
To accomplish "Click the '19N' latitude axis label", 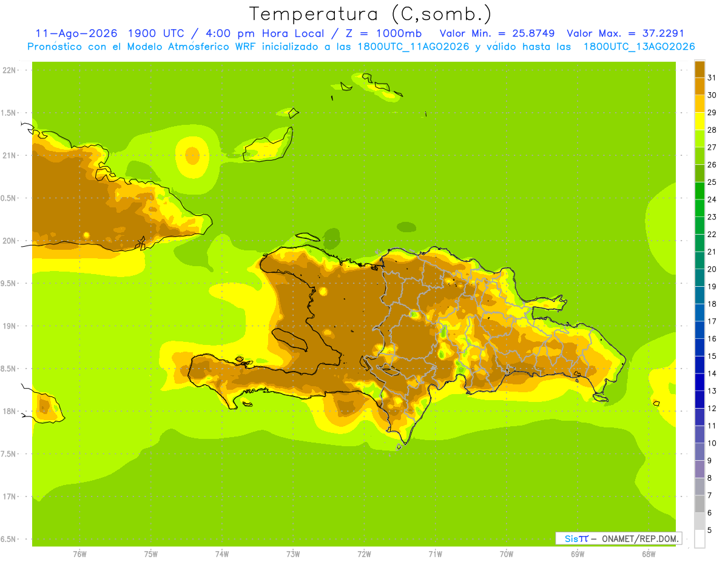I will [x=10, y=326].
